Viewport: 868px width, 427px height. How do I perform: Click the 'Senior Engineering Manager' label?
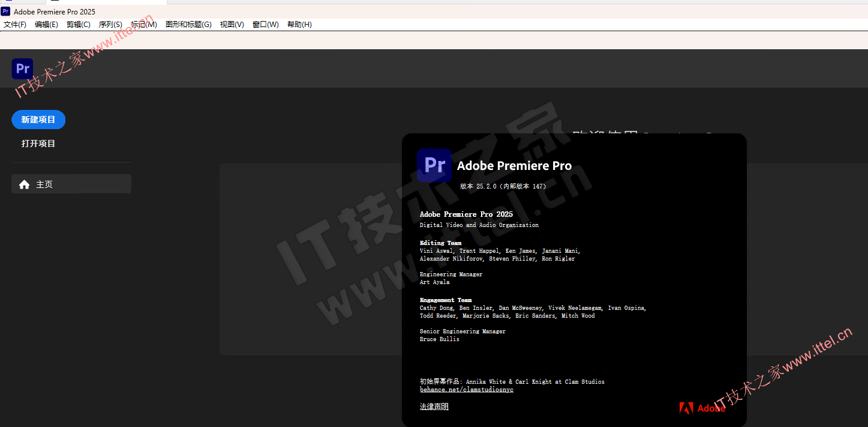(x=462, y=332)
